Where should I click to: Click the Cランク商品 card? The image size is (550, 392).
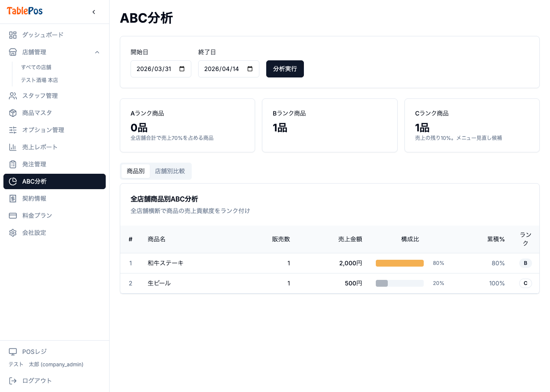(x=472, y=125)
